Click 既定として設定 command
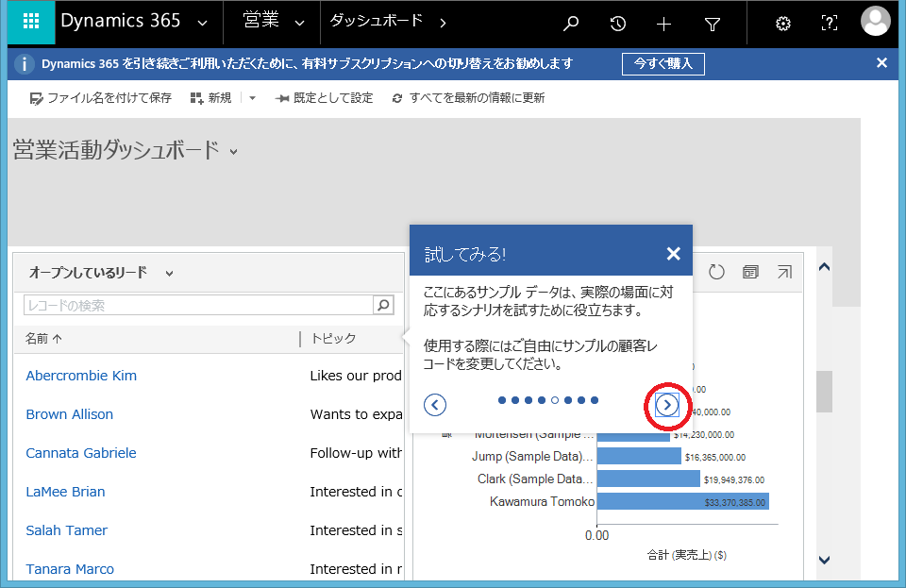The image size is (906, 588). coord(324,98)
